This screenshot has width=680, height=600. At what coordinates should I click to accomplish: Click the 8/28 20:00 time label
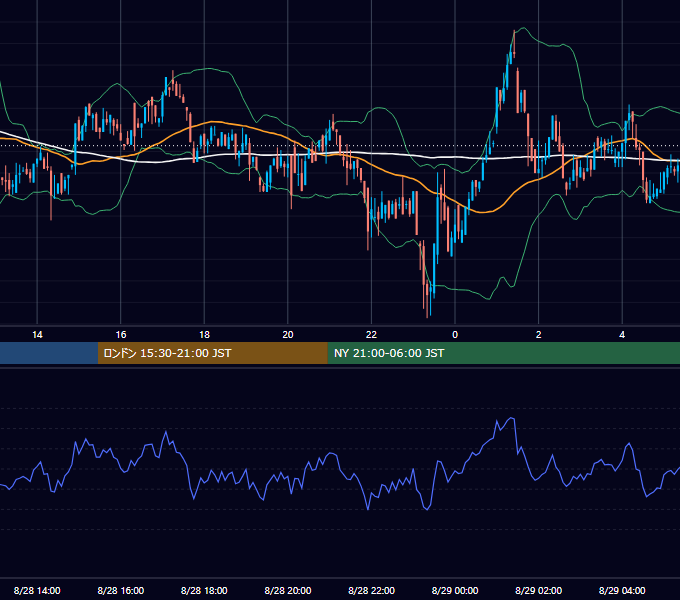point(288,590)
